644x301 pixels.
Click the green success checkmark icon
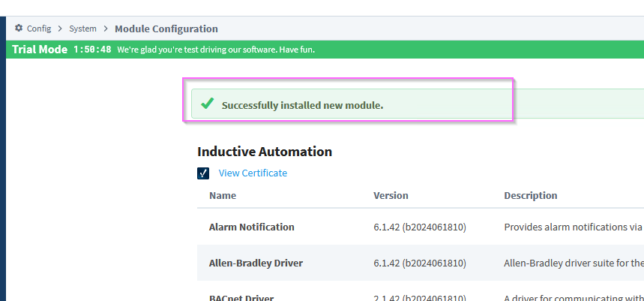point(208,103)
